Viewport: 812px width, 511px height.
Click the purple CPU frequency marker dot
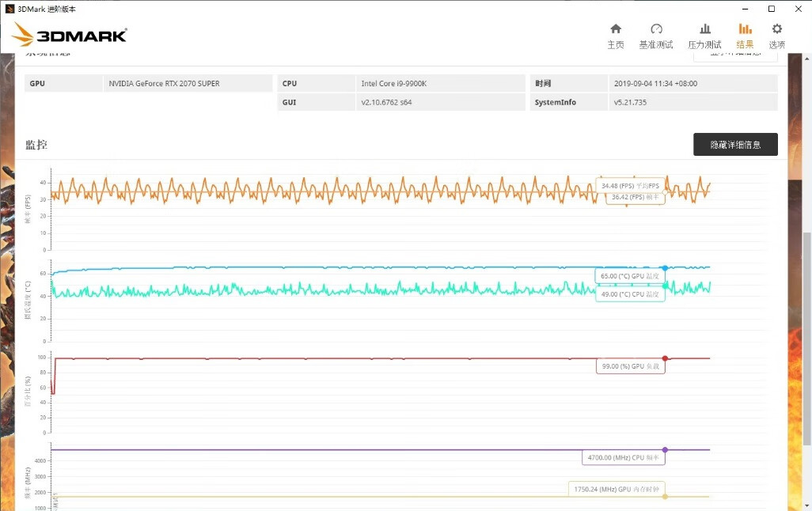pyautogui.click(x=665, y=450)
